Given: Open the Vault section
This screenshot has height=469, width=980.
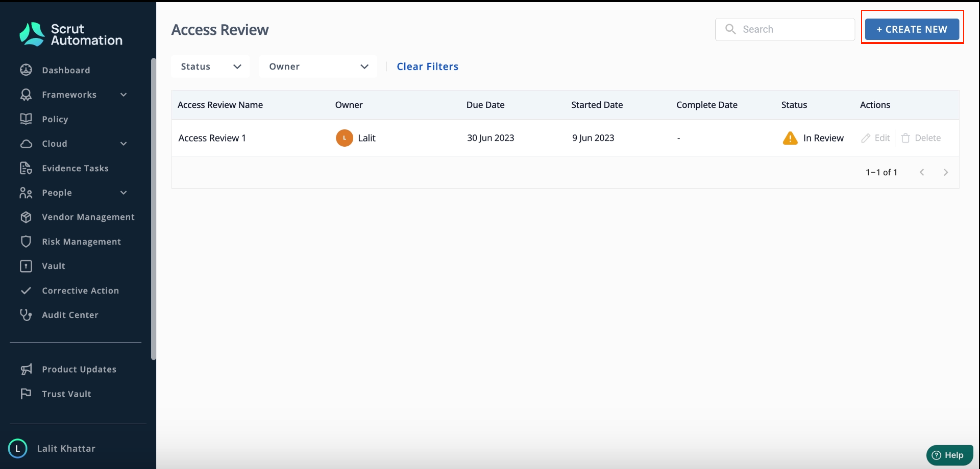Looking at the screenshot, I should 54,266.
